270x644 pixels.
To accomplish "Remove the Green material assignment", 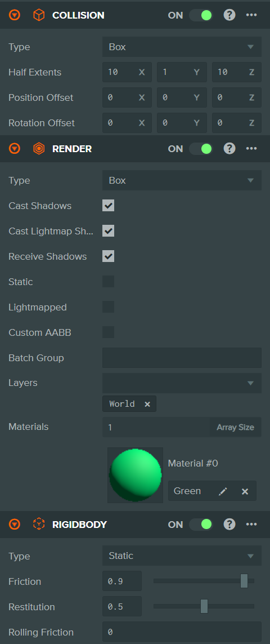I will (245, 491).
